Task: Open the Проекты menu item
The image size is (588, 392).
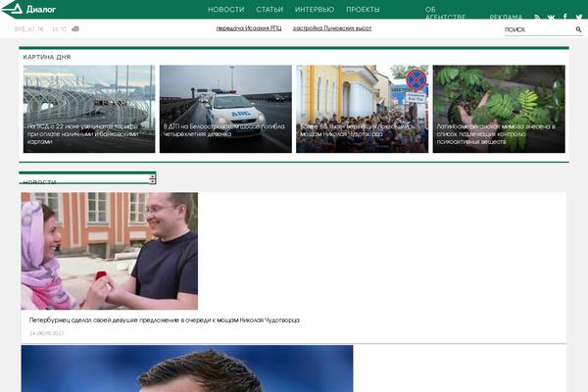Action: [x=363, y=10]
